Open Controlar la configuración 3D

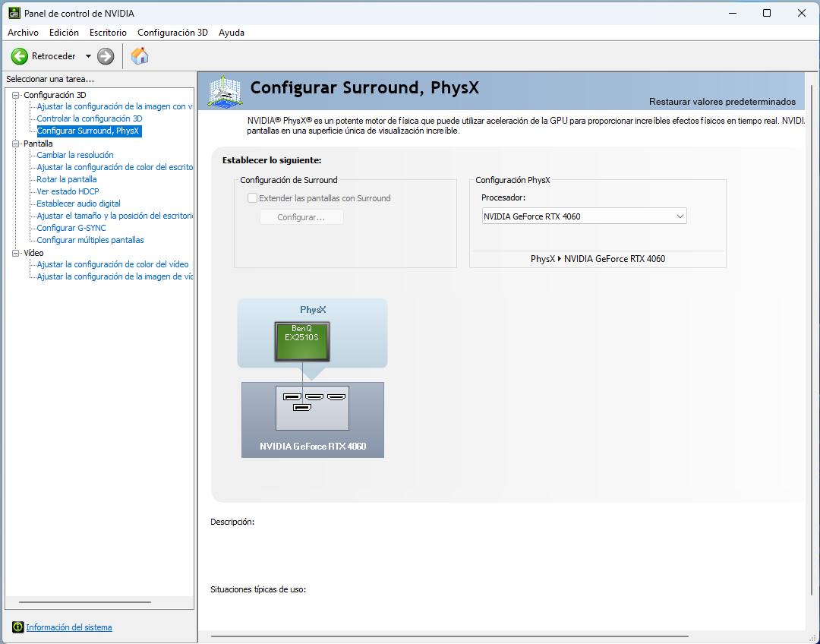[x=90, y=118]
